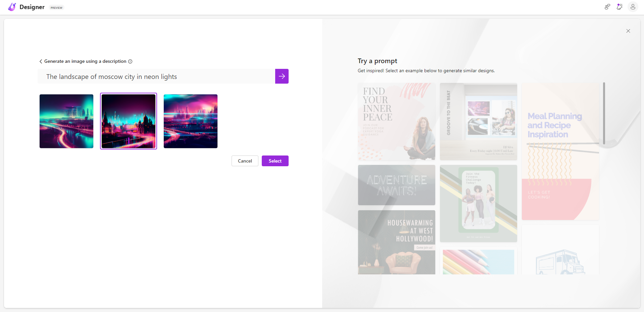The height and width of the screenshot is (312, 644).
Task: Go back using the chevron beside Generate an image
Action: pos(41,61)
